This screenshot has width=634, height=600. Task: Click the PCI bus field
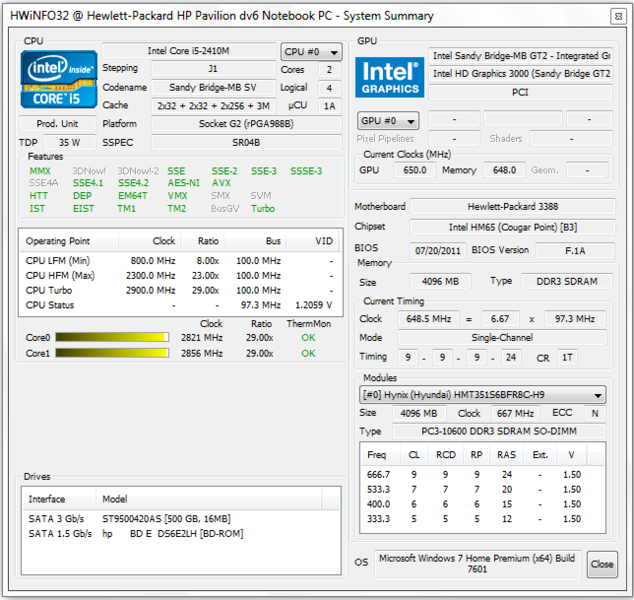[x=520, y=92]
